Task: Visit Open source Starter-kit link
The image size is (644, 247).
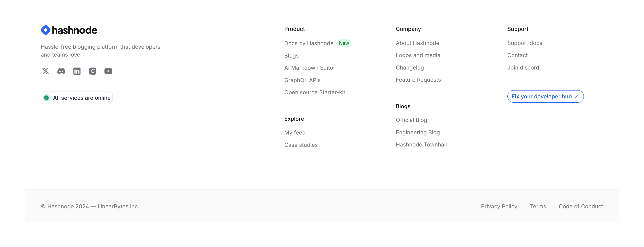Action: (315, 92)
